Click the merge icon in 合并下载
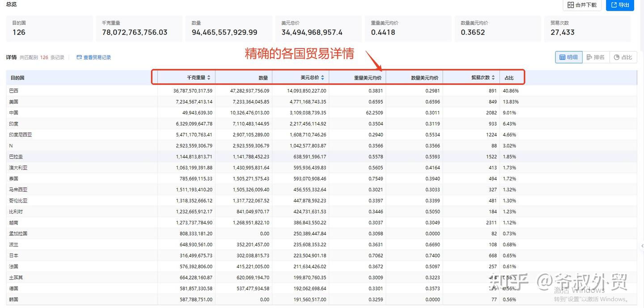 tap(571, 5)
